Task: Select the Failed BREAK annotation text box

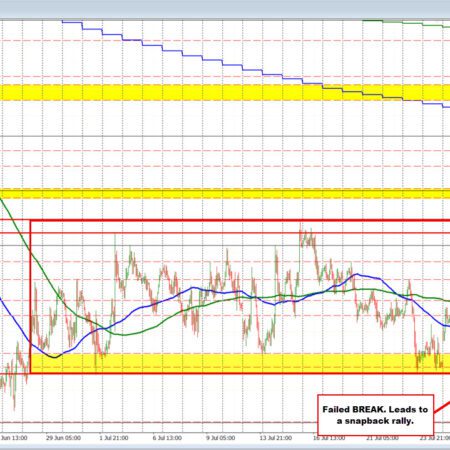Action: point(375,415)
